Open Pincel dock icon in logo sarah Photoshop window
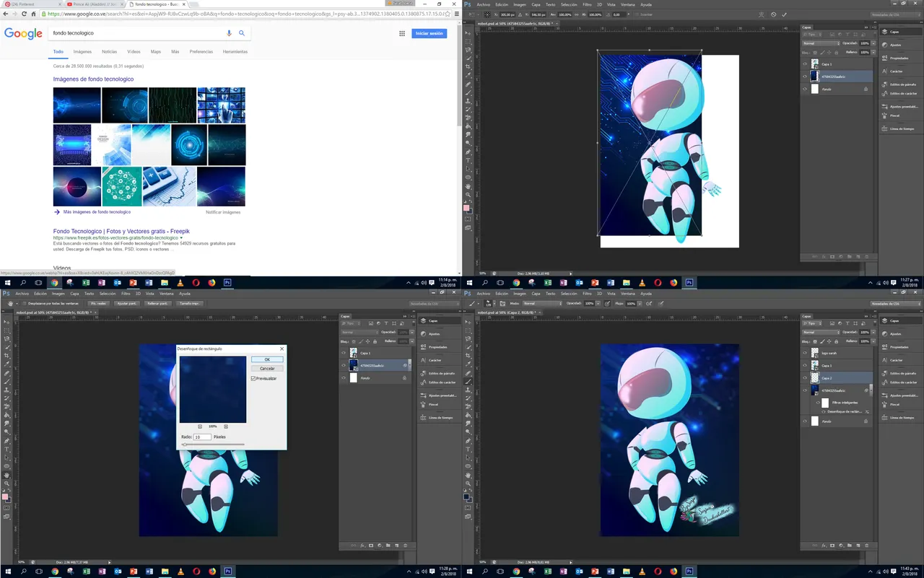 (x=884, y=404)
